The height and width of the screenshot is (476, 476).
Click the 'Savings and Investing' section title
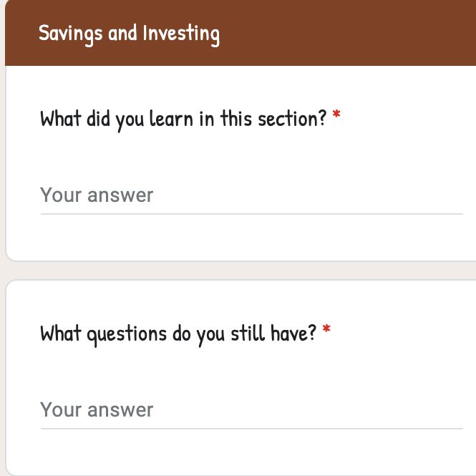[x=129, y=33]
